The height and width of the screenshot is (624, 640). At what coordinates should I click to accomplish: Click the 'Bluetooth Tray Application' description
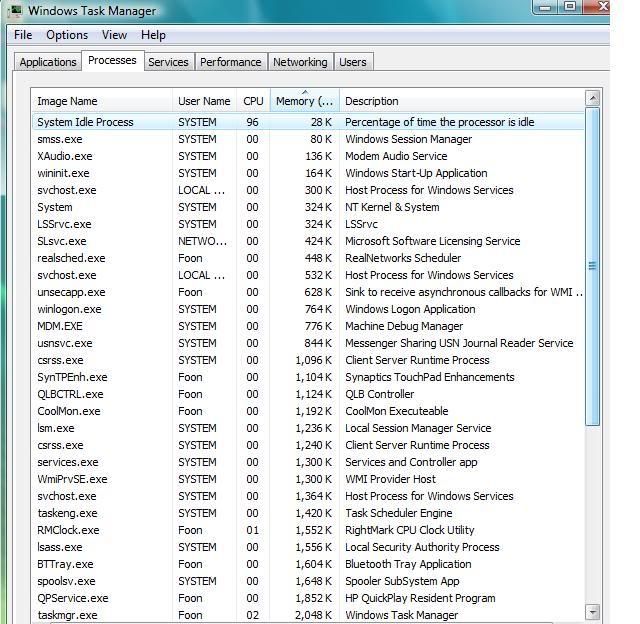click(408, 564)
